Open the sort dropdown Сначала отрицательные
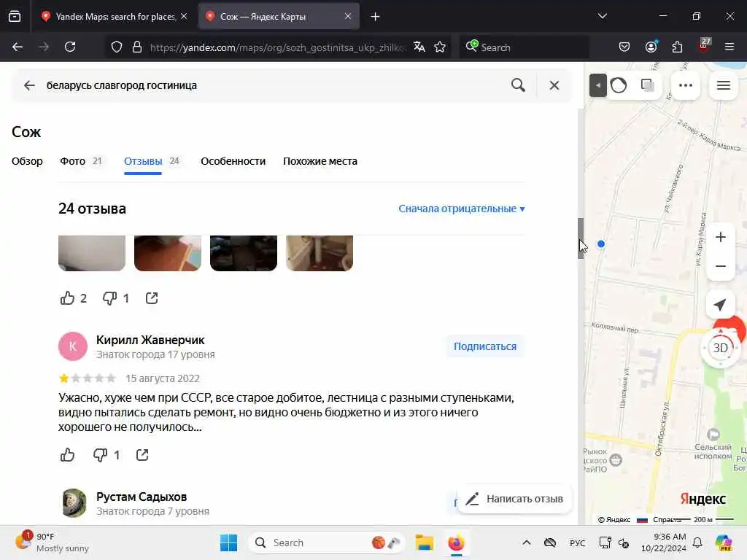 coord(462,209)
